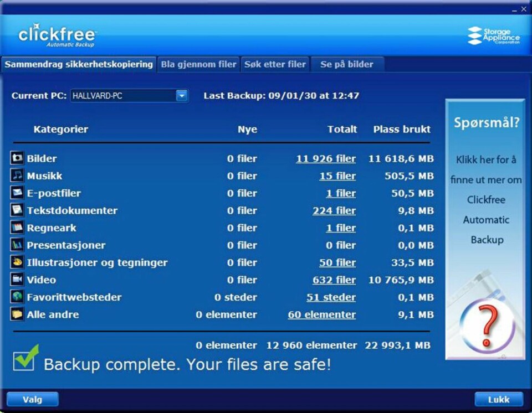Click the Bilder category label
Screen dimensions: 532x413
pyautogui.click(x=42, y=158)
